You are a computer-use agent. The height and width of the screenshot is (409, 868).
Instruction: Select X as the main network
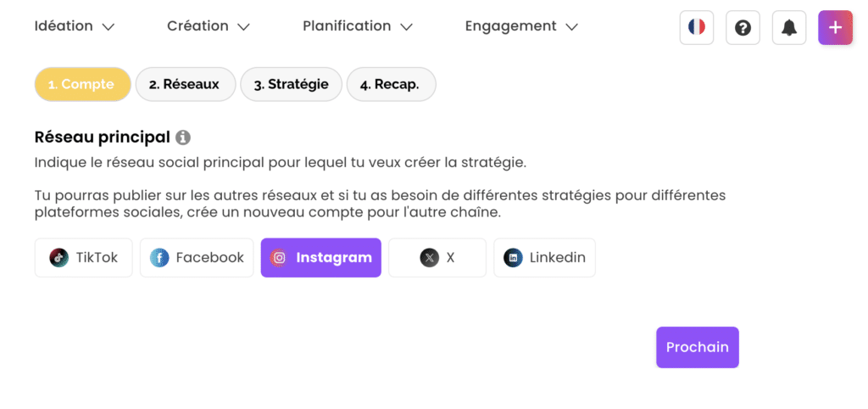pyautogui.click(x=437, y=258)
